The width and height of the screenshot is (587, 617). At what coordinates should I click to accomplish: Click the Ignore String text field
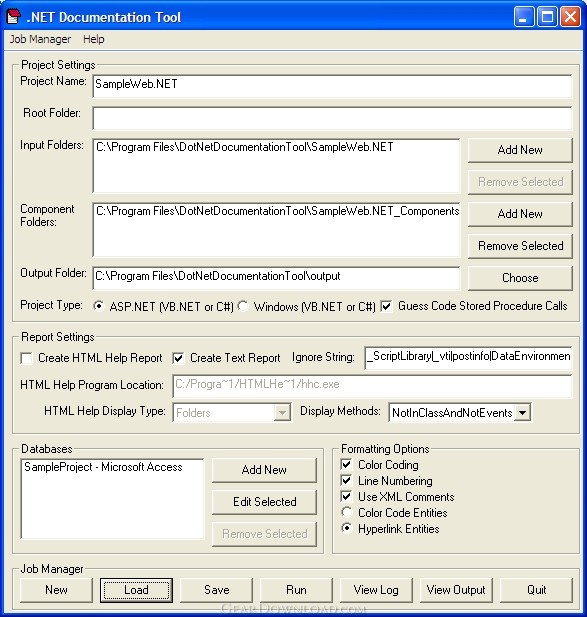click(468, 357)
